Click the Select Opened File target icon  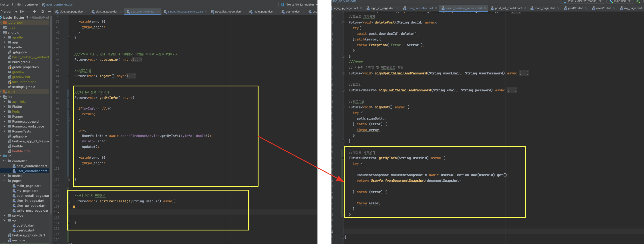click(x=22, y=12)
